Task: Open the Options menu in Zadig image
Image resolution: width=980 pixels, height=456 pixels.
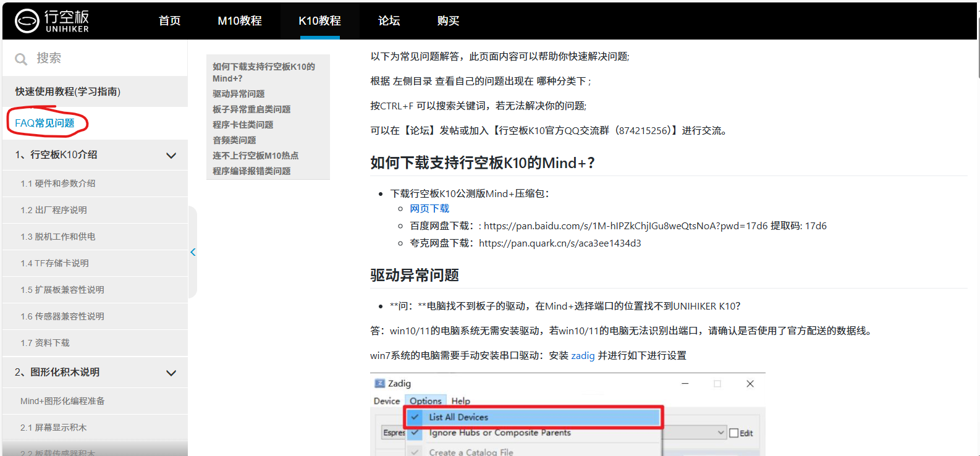Action: click(426, 401)
